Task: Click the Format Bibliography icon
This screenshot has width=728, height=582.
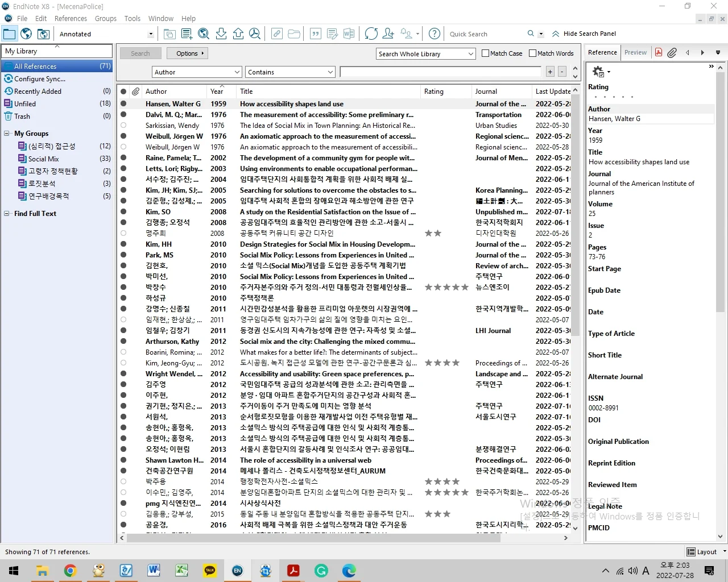Action: pyautogui.click(x=332, y=34)
